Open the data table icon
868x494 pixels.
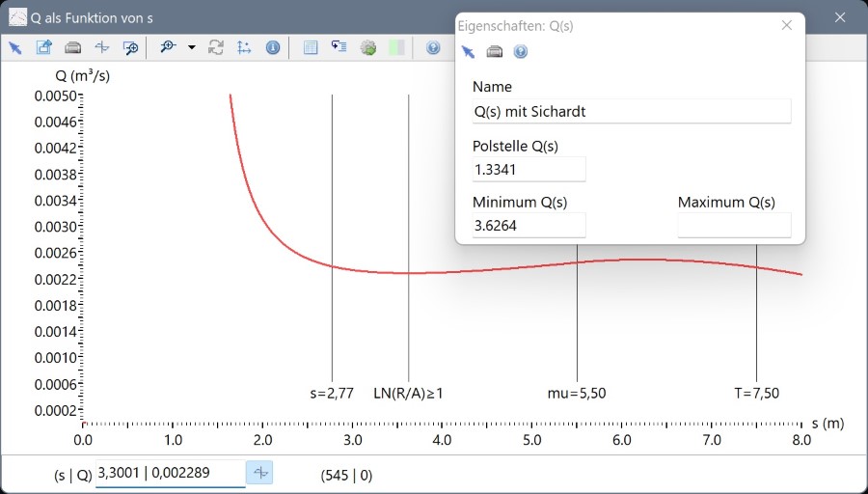tap(311, 47)
